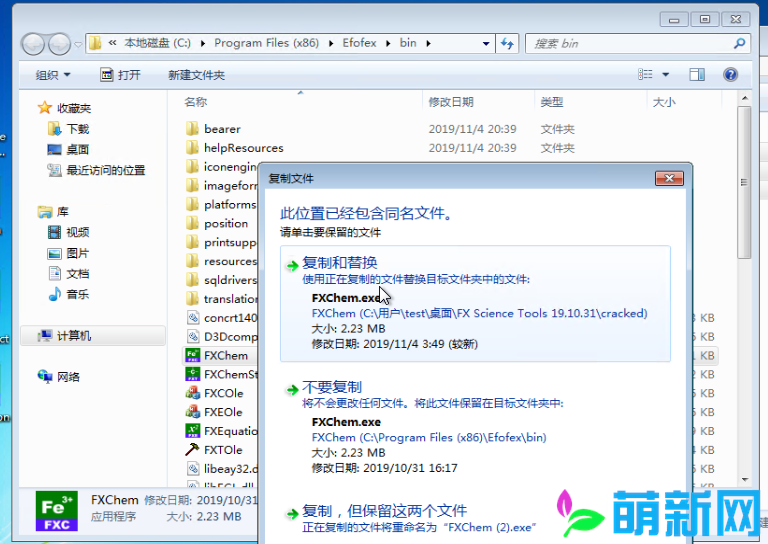Viewport: 768px width, 544px height.
Task: Expand the arrow after bin in the address bar
Action: (429, 44)
